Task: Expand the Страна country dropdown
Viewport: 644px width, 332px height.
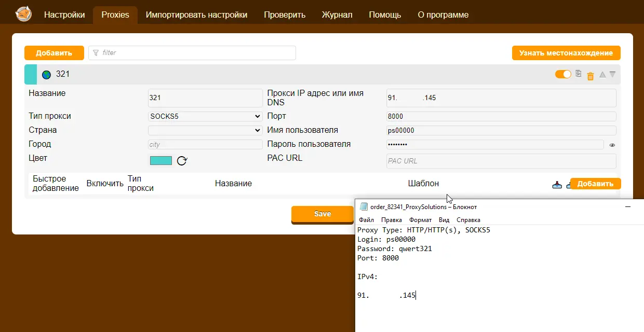Action: click(x=205, y=130)
